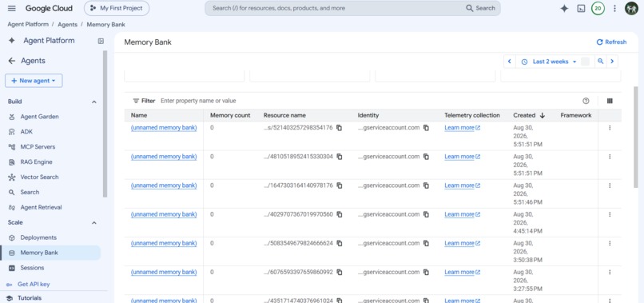Open the filter help question mark
The width and height of the screenshot is (644, 303).
coord(586,101)
